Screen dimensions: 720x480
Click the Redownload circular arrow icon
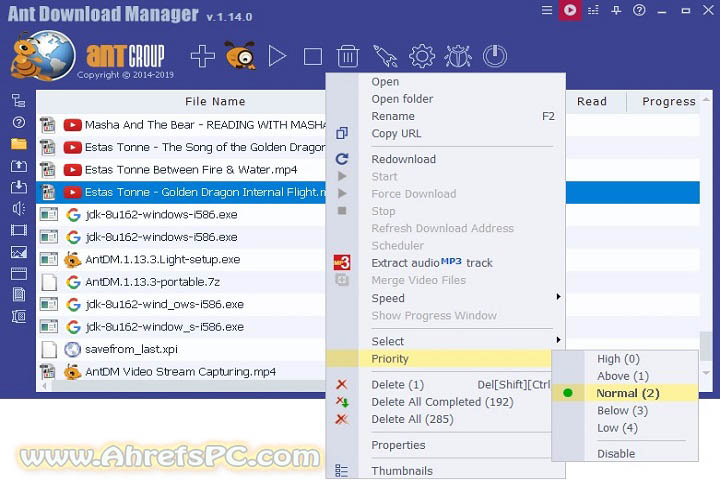click(x=342, y=159)
